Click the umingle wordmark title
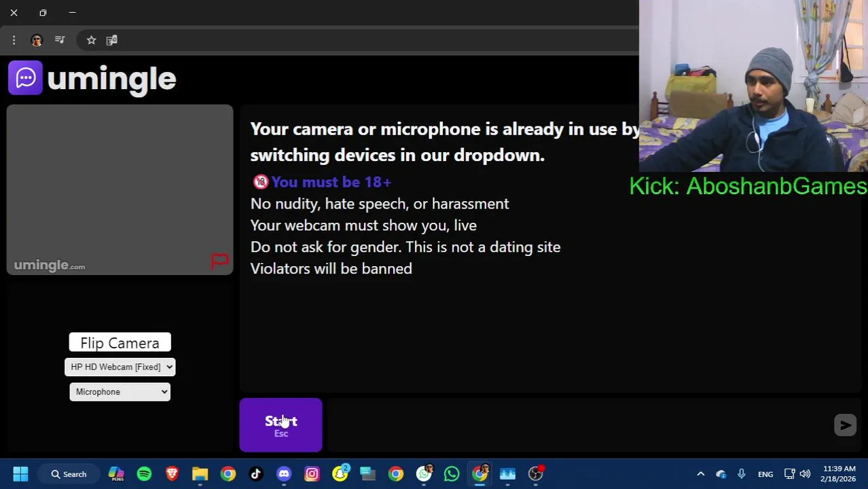This screenshot has height=489, width=868. point(112,79)
